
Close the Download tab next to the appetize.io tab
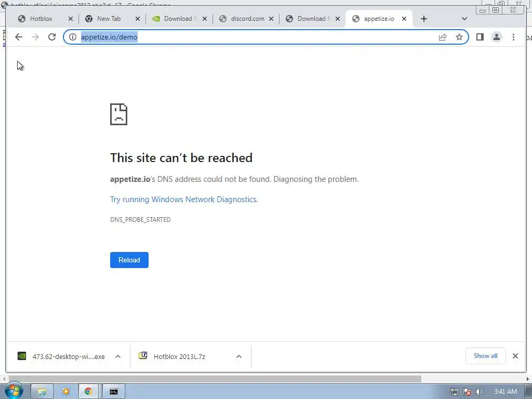[338, 19]
